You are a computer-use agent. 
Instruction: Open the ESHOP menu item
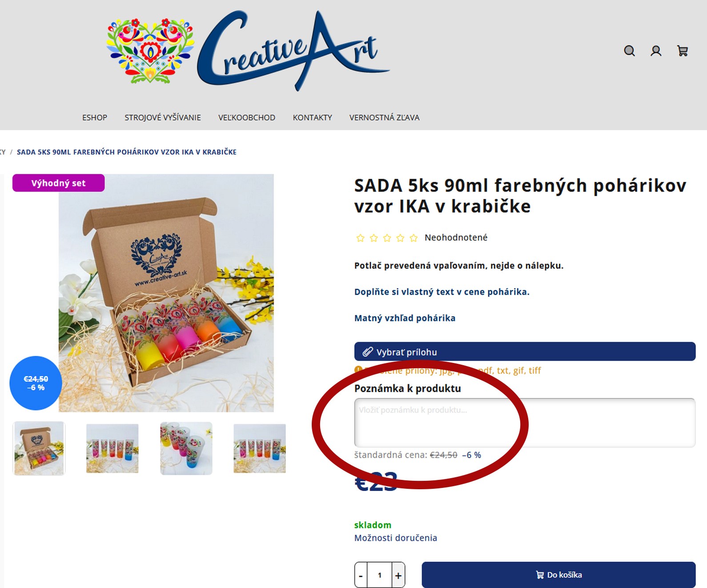tap(94, 117)
